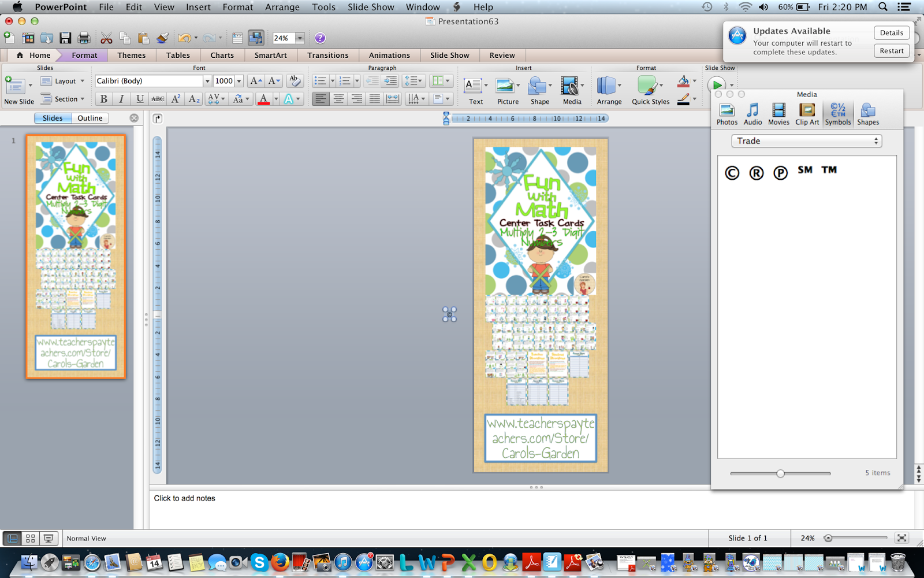Open the Arrange tool in ribbon
This screenshot has width=924, height=578.
(x=609, y=91)
